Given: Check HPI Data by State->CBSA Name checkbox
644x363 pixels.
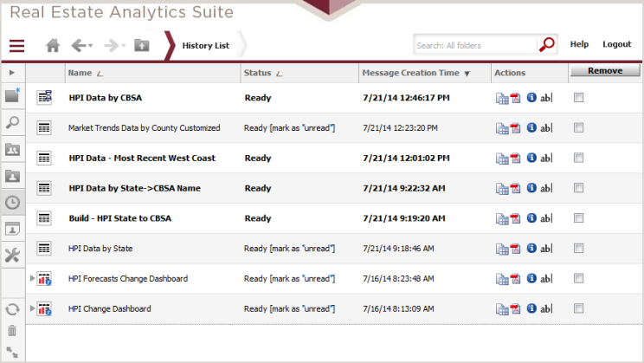Looking at the screenshot, I should pyautogui.click(x=579, y=188).
